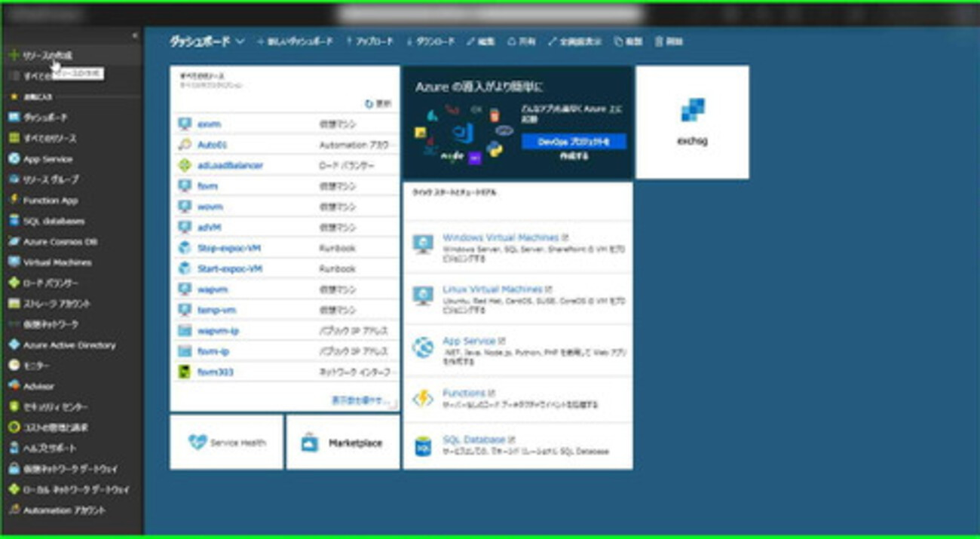Open ロード バランサー in the sidebar
This screenshot has width=980, height=539.
coord(51,283)
